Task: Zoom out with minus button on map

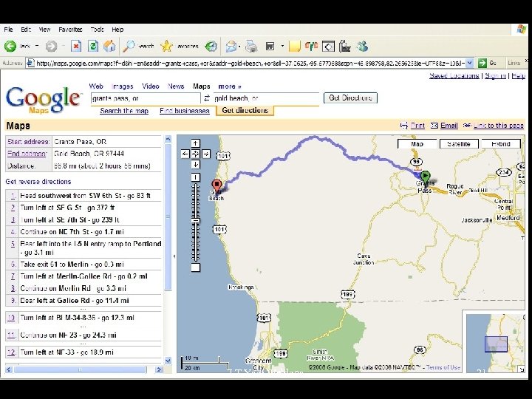Action: [x=195, y=267]
